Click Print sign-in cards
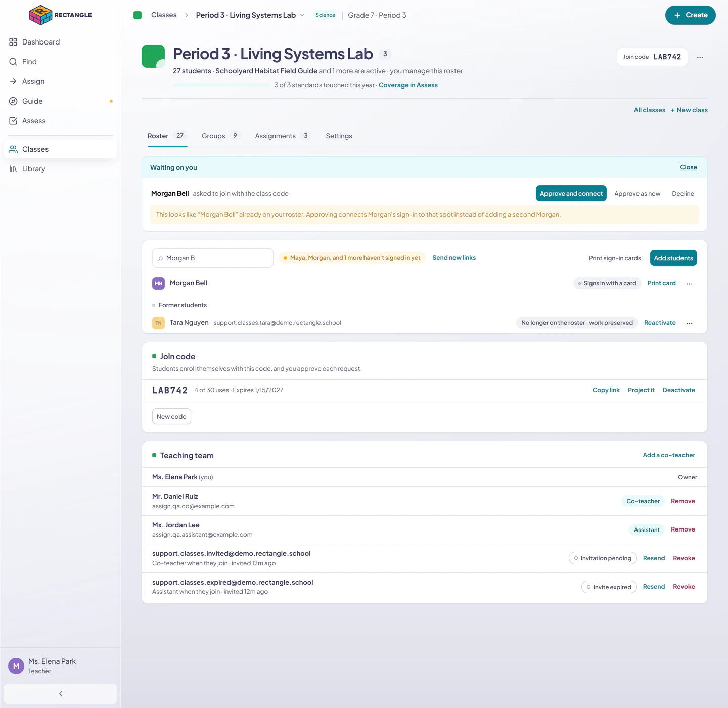This screenshot has height=708, width=728. (615, 258)
